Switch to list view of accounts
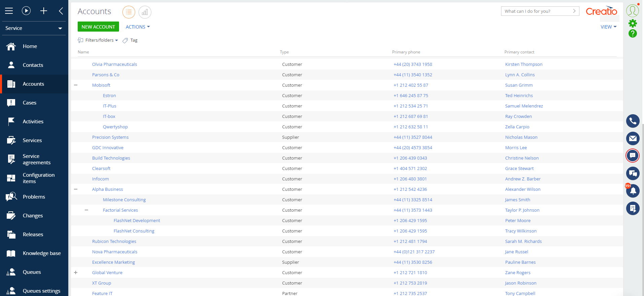644x296 pixels. tap(129, 12)
